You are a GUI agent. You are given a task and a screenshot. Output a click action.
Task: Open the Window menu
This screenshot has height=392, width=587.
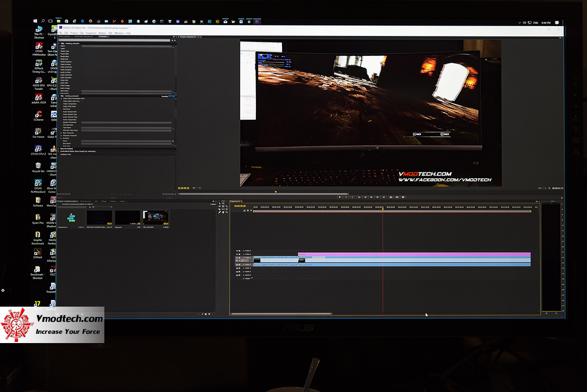119,33
